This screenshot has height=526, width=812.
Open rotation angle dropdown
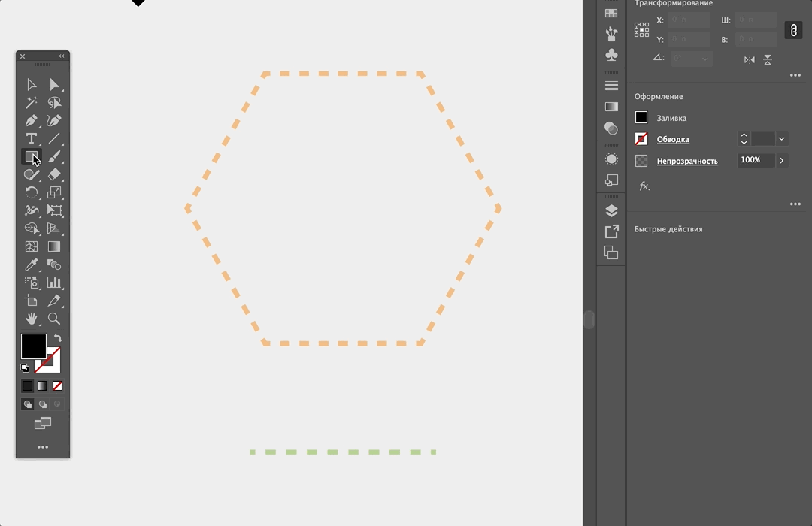coord(704,59)
